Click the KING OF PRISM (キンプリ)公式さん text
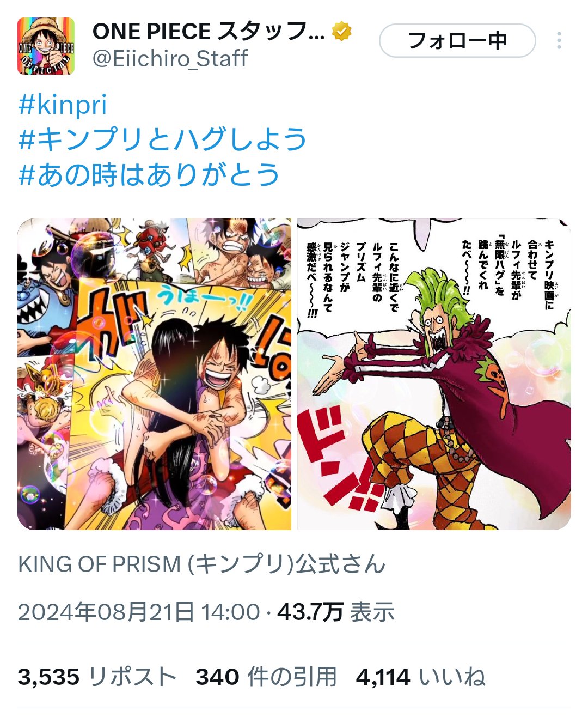The image size is (588, 723). [x=202, y=564]
